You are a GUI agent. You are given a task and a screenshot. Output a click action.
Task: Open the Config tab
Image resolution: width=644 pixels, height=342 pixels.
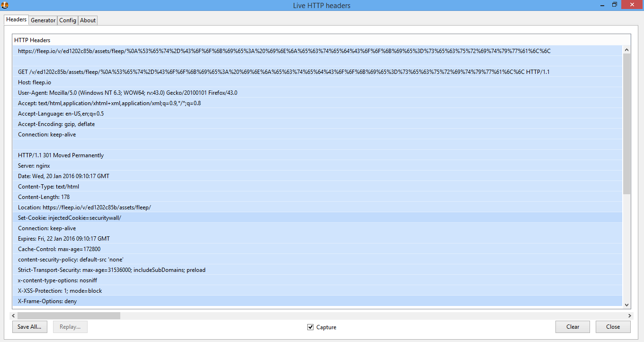point(68,20)
